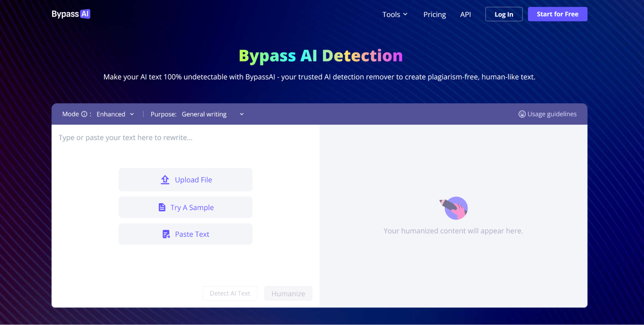This screenshot has width=644, height=325.
Task: Click the Paste Text button
Action: coord(185,234)
